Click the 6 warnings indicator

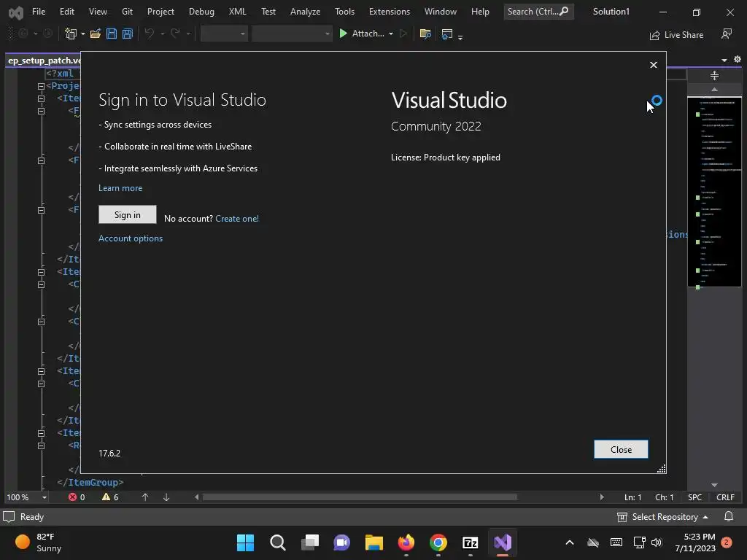pyautogui.click(x=110, y=497)
